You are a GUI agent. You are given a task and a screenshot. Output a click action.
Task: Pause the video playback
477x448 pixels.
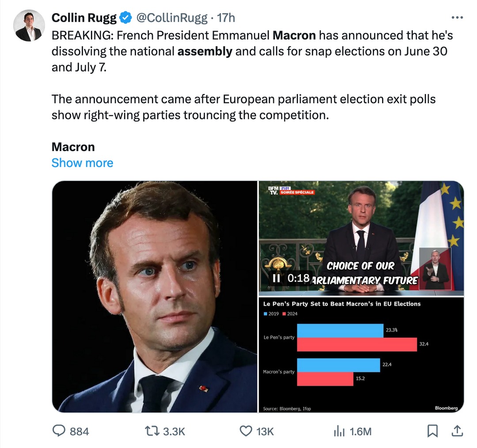point(276,279)
